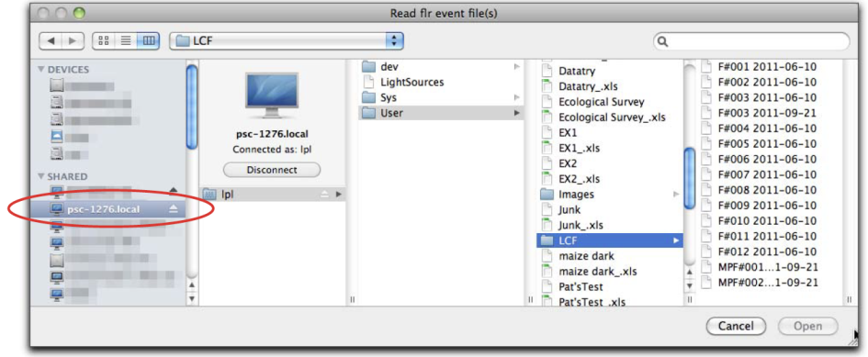
Task: Switch to list view
Action: pos(126,40)
